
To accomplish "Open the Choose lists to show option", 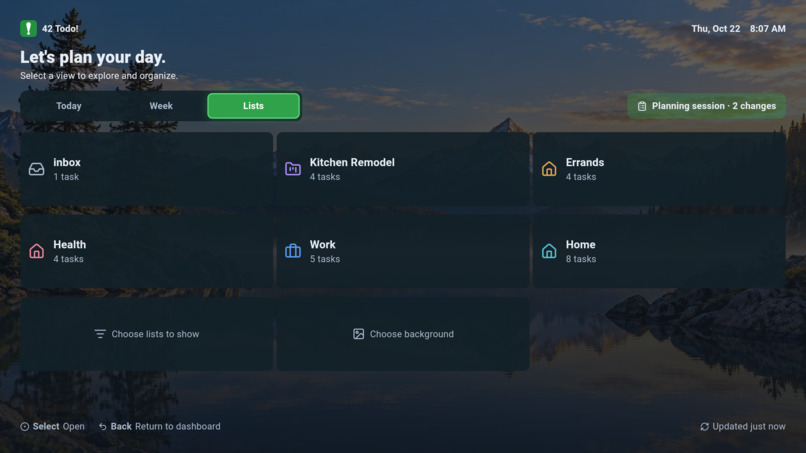I will tap(146, 334).
